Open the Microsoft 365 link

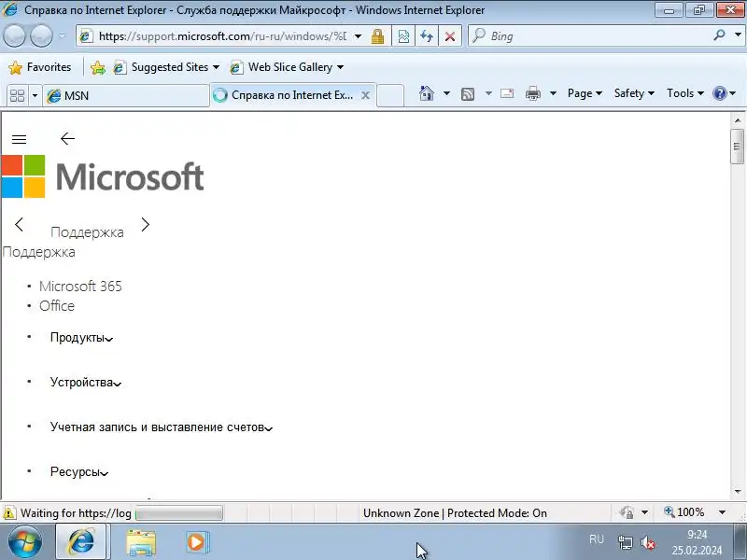[x=80, y=287]
